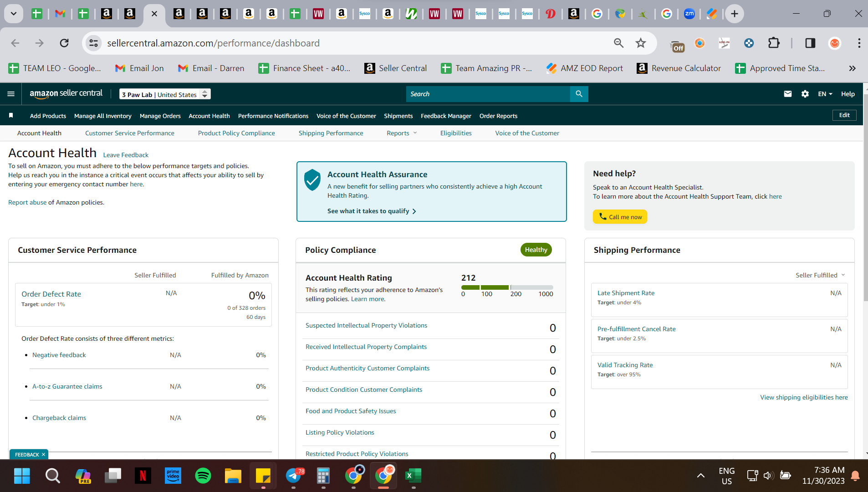Open Order Reports in nav bar
This screenshot has height=492, width=868.
[x=498, y=116]
